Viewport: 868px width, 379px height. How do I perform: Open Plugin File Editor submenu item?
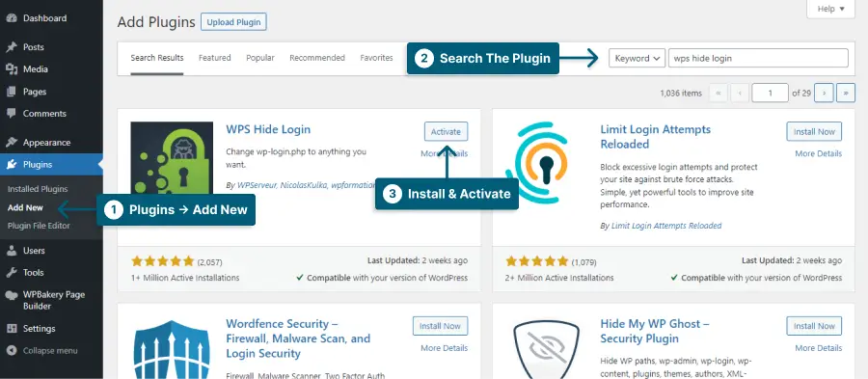tap(39, 226)
